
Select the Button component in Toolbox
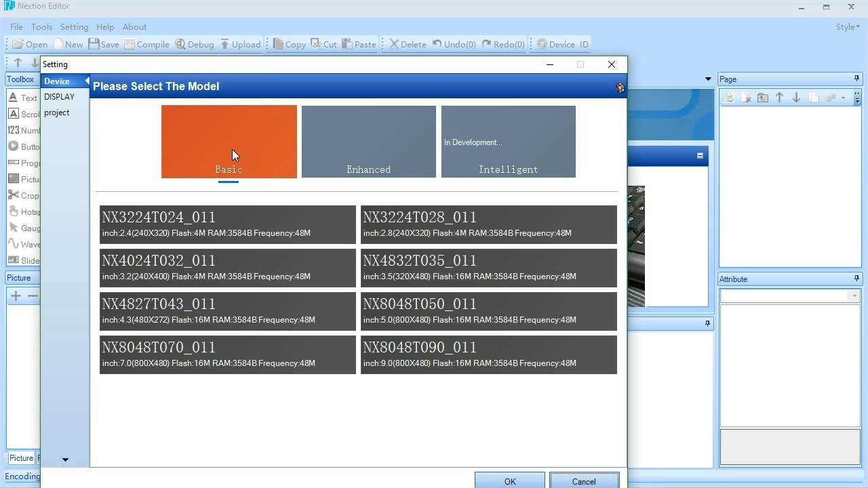pos(22,146)
